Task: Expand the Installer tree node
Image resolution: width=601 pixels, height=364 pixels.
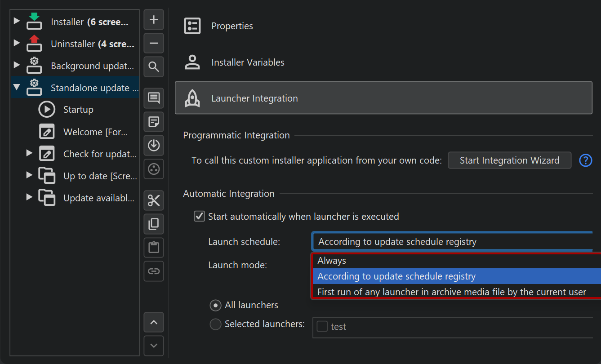Action: tap(17, 21)
